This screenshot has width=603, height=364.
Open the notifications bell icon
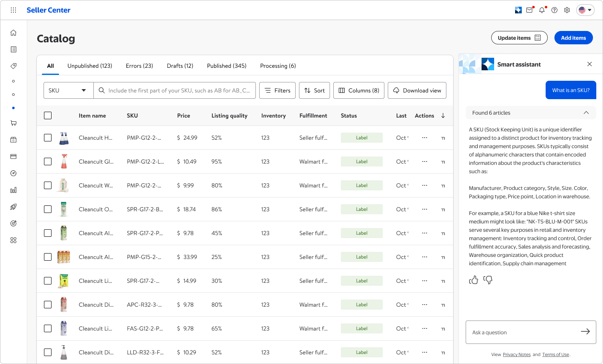click(x=542, y=10)
